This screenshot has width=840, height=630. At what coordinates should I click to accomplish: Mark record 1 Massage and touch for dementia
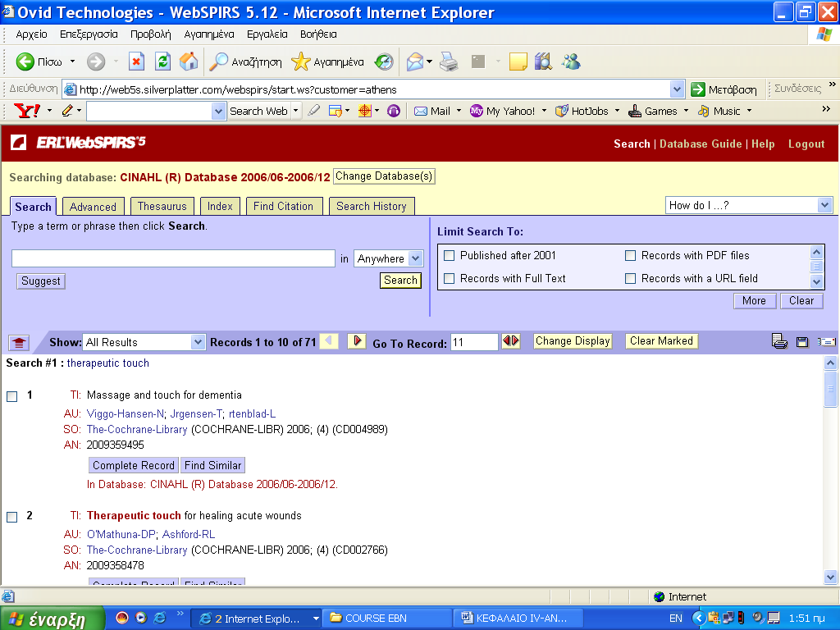tap(11, 396)
